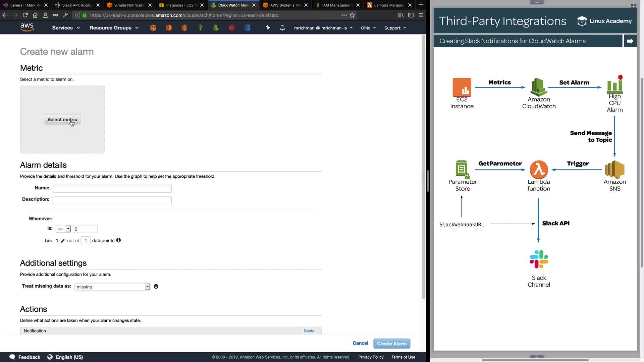
Task: Expand the Services menu
Action: pyautogui.click(x=66, y=28)
